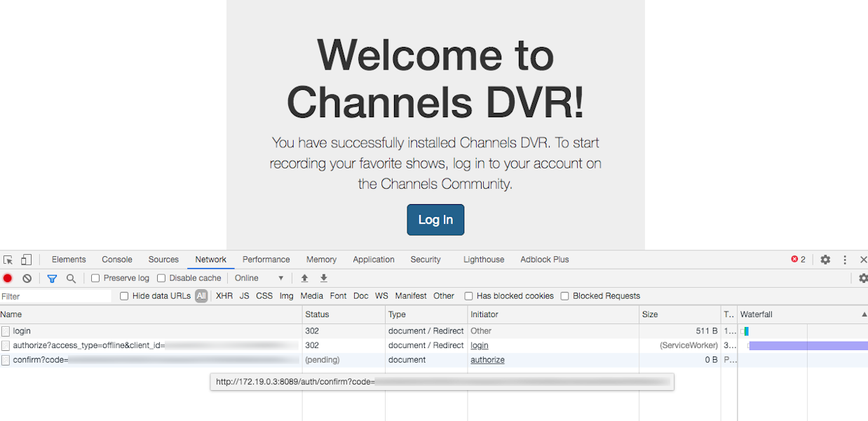Open DevTools settings gear
The image size is (868, 421).
point(825,260)
